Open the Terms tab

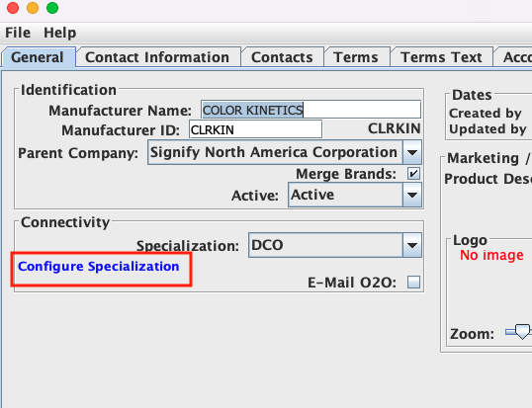pos(356,57)
